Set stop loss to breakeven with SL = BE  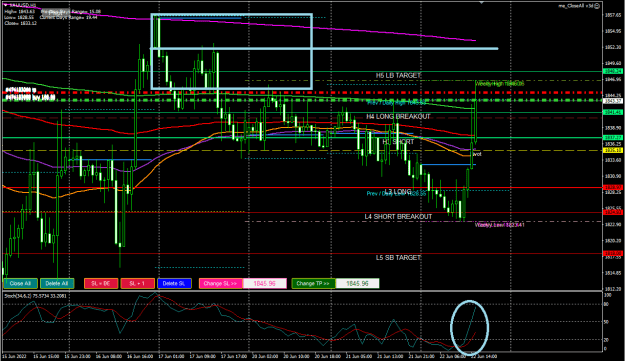point(101,283)
